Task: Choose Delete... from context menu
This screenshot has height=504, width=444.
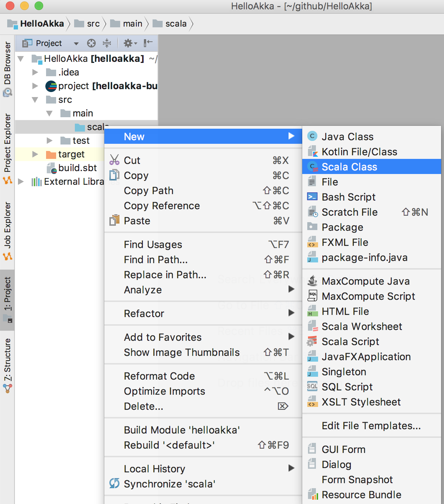Action: pyautogui.click(x=203, y=406)
